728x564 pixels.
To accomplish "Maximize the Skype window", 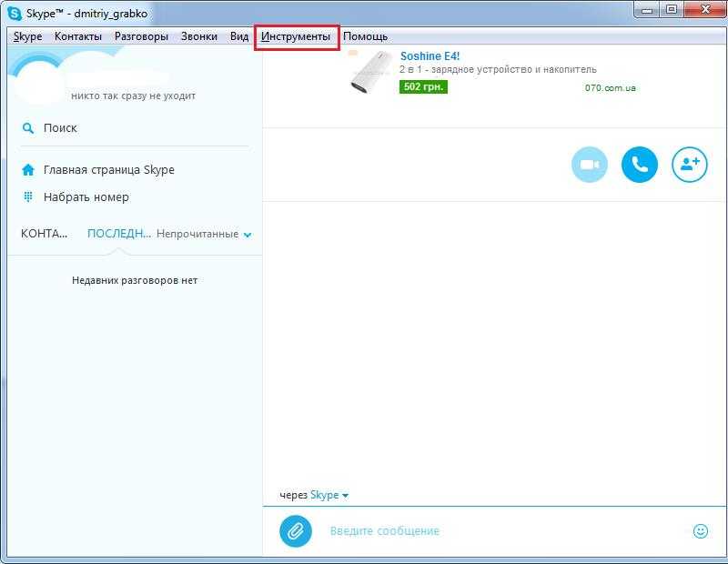I will [672, 10].
